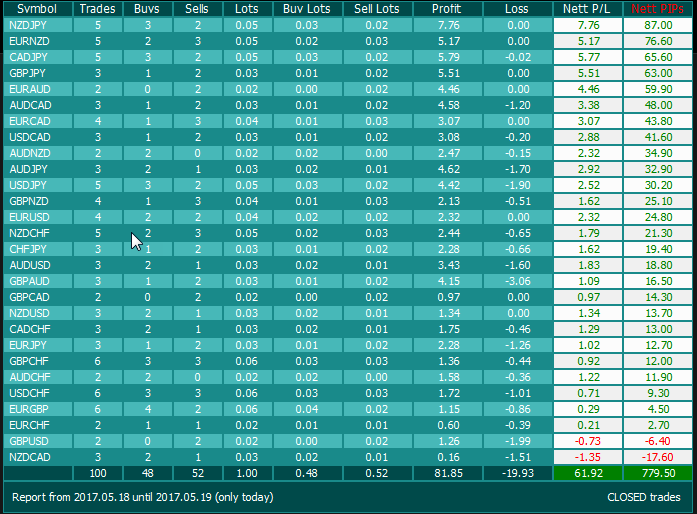Select the AUDJPY symbol cell

37,169
